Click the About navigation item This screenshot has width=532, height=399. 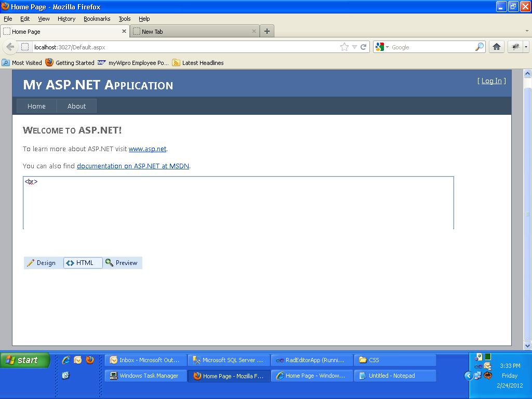point(77,106)
